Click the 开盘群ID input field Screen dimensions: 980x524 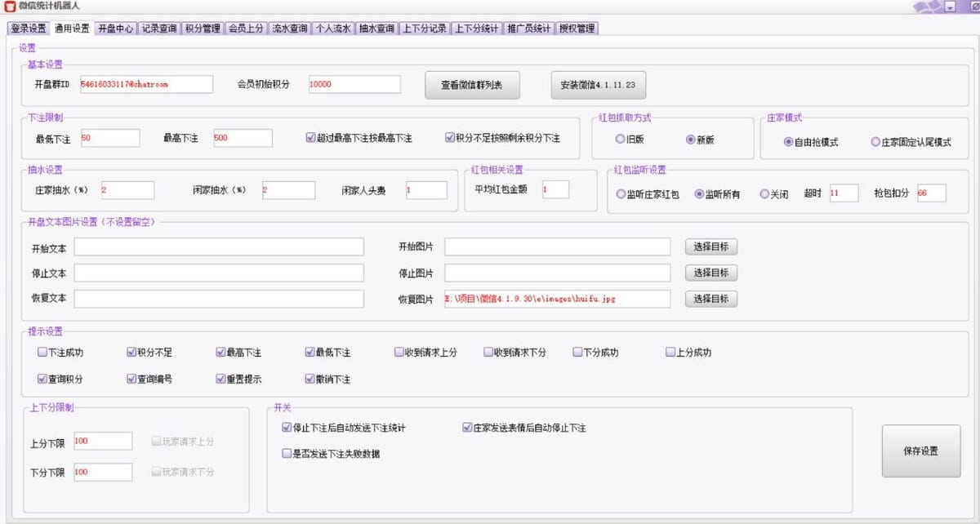pos(145,84)
